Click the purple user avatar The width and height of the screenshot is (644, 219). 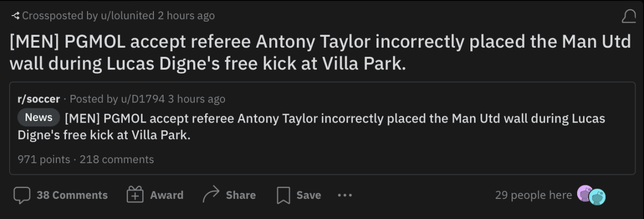click(584, 193)
